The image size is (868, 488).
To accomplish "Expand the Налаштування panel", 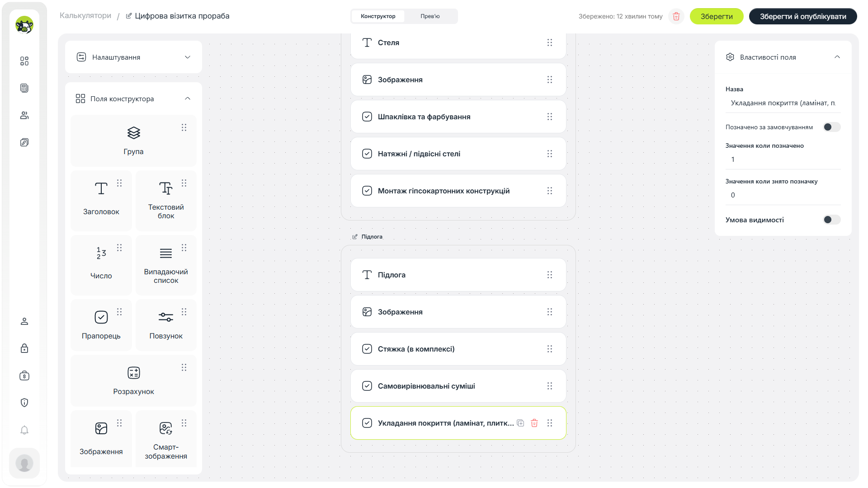I will click(134, 57).
